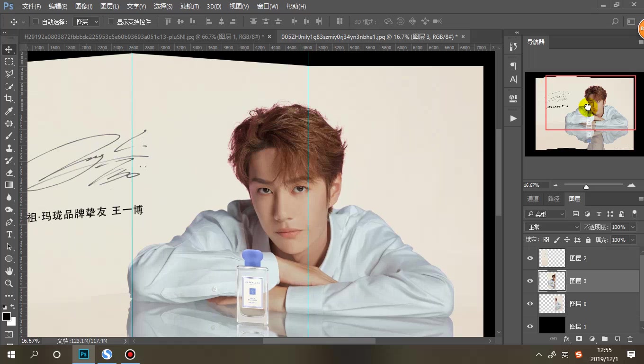The width and height of the screenshot is (644, 364).
Task: Hide layer 图层 1
Action: [530, 326]
